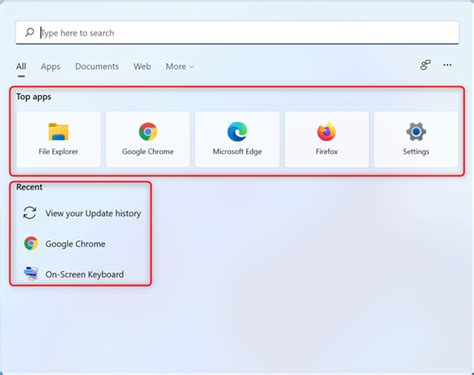The height and width of the screenshot is (375, 474).
Task: Expand the More dropdown
Action: pos(180,66)
